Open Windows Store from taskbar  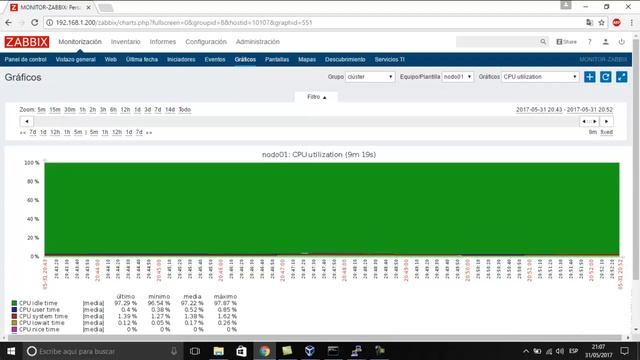pyautogui.click(x=241, y=351)
